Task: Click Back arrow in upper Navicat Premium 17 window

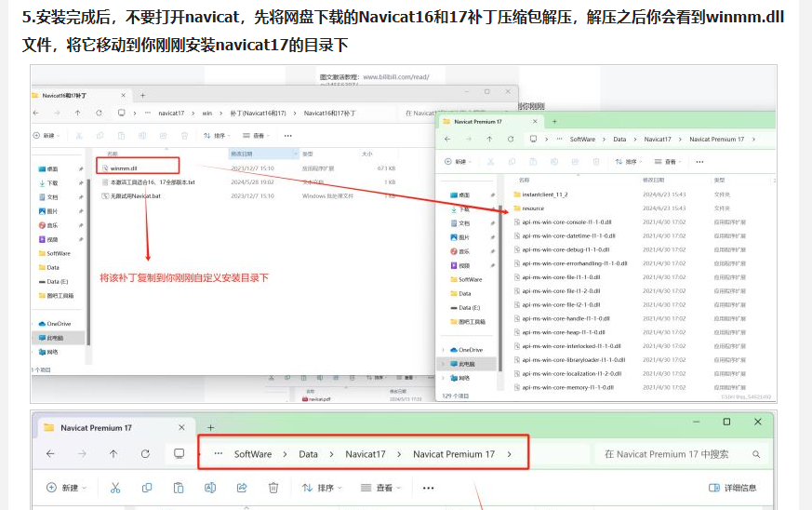Action: [447, 139]
